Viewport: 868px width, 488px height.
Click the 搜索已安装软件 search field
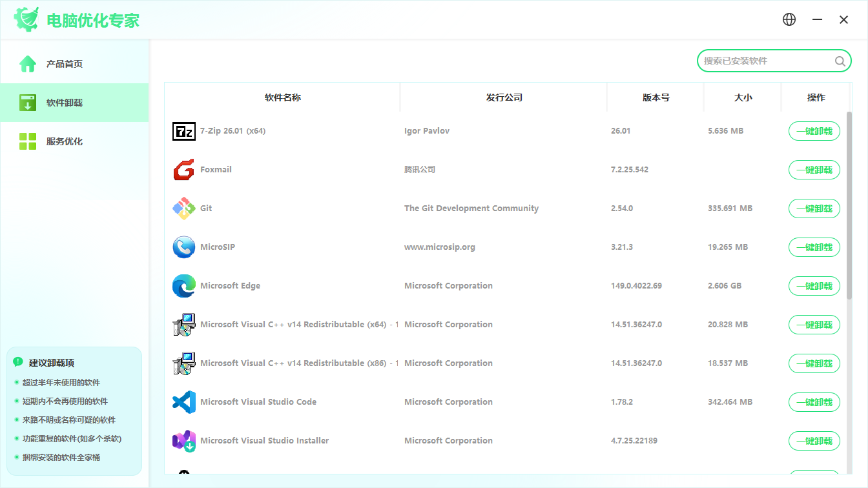(x=767, y=61)
